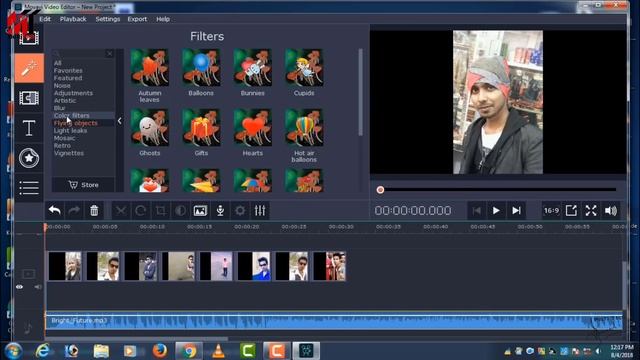Open the Export menu
Image resolution: width=640 pixels, height=360 pixels.
click(x=137, y=19)
